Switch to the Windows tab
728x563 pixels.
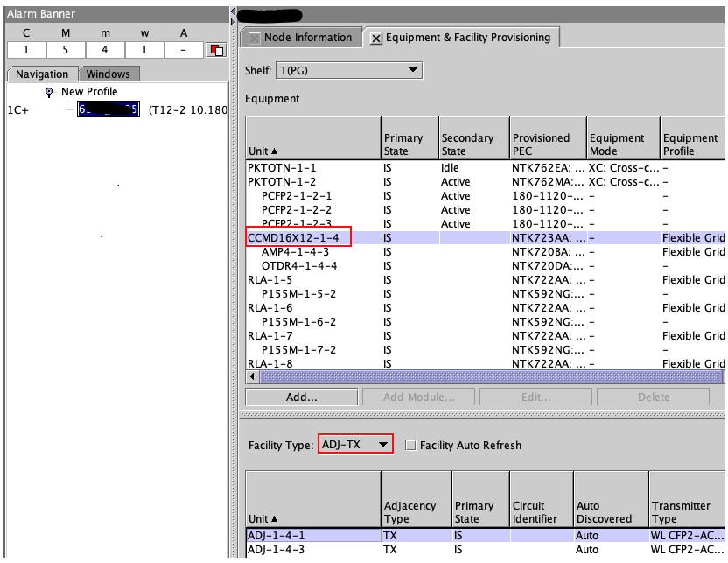[108, 74]
